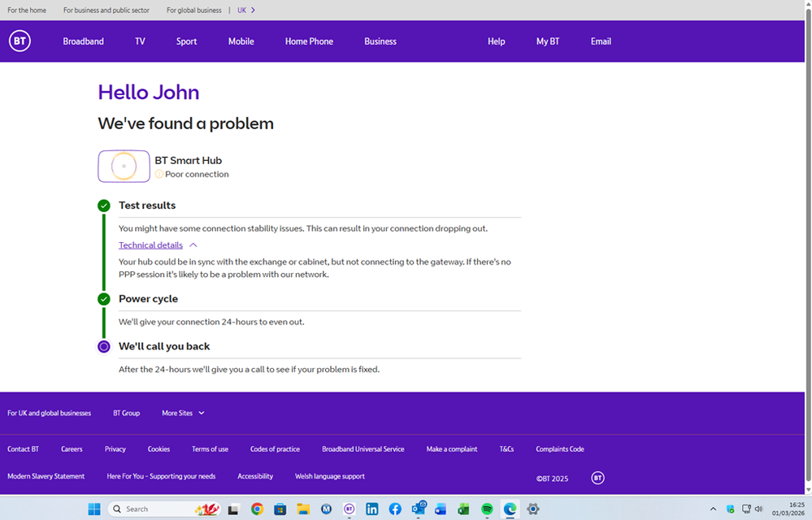
Task: Open the T&Cs link
Action: coord(506,449)
